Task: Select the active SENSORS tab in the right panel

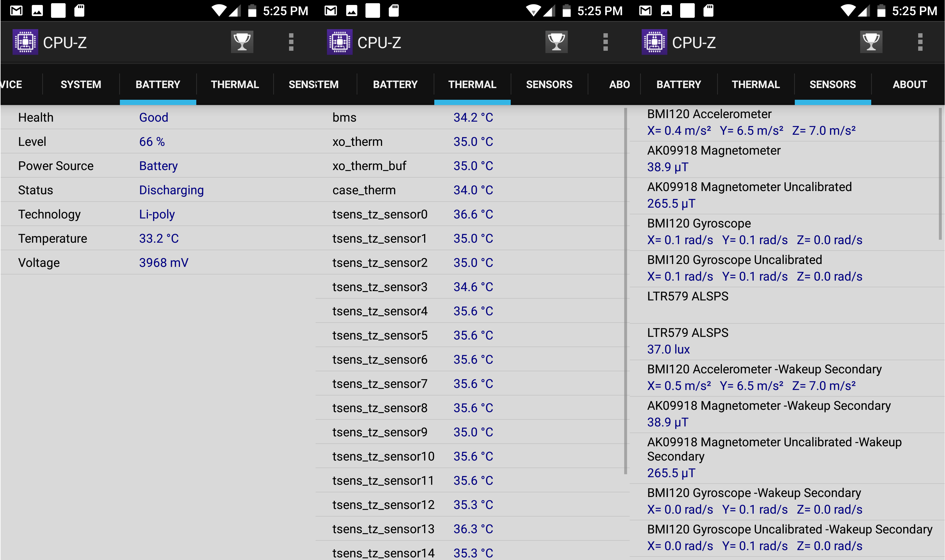Action: pyautogui.click(x=833, y=84)
